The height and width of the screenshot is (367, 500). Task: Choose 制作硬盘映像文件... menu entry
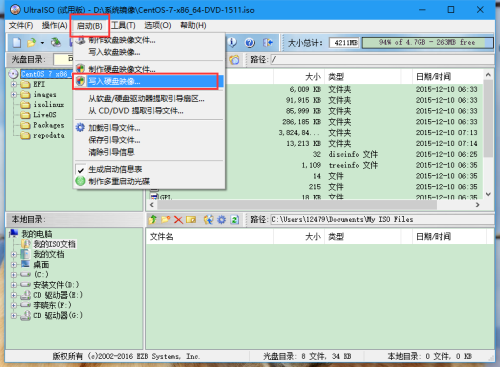[x=149, y=69]
